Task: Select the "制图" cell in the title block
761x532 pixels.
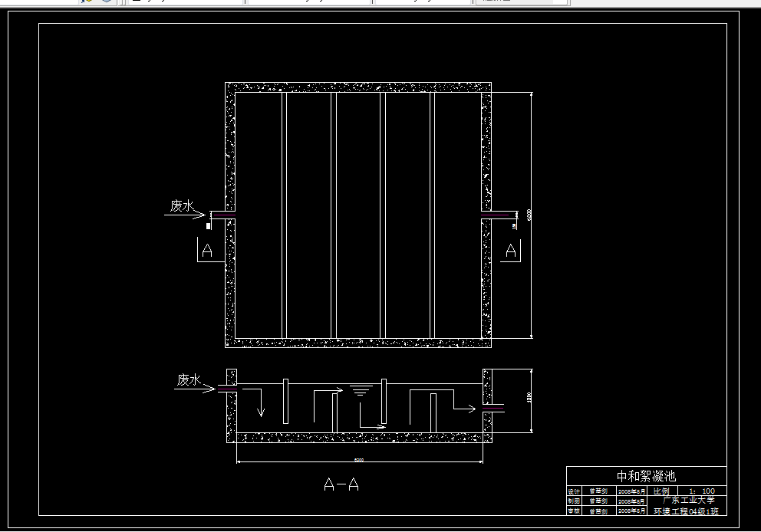Action: point(574,501)
